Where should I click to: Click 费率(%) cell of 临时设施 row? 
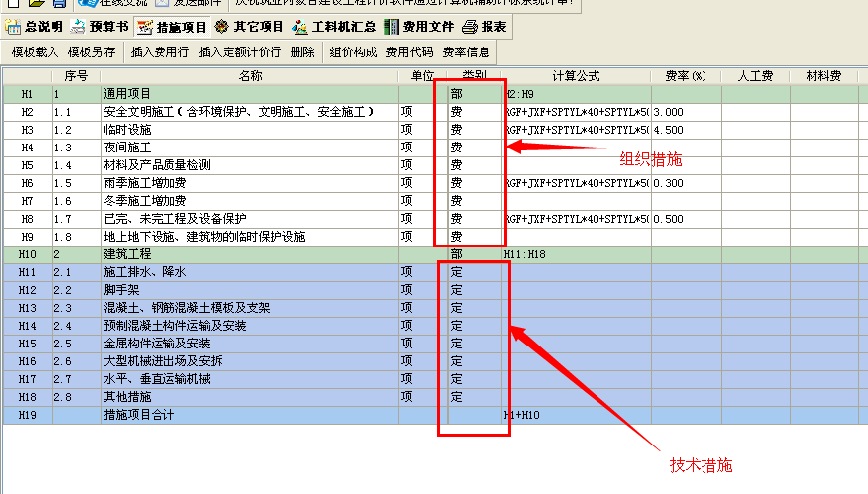pos(686,130)
